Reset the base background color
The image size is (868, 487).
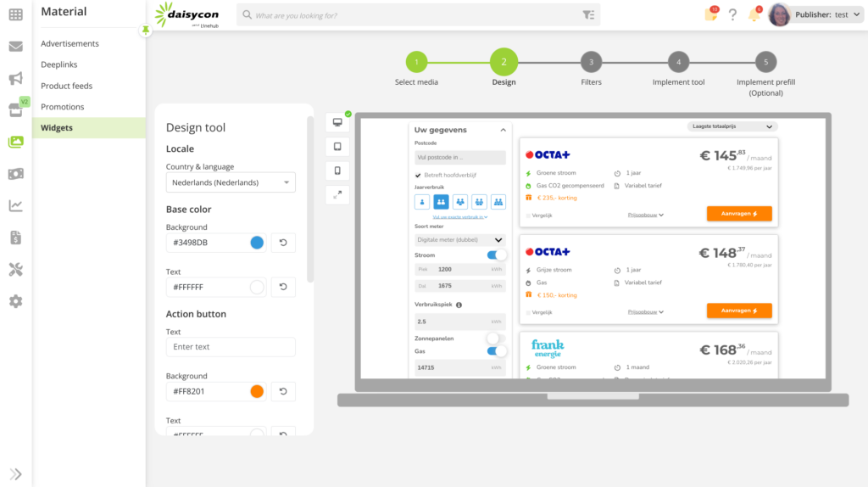pos(283,243)
